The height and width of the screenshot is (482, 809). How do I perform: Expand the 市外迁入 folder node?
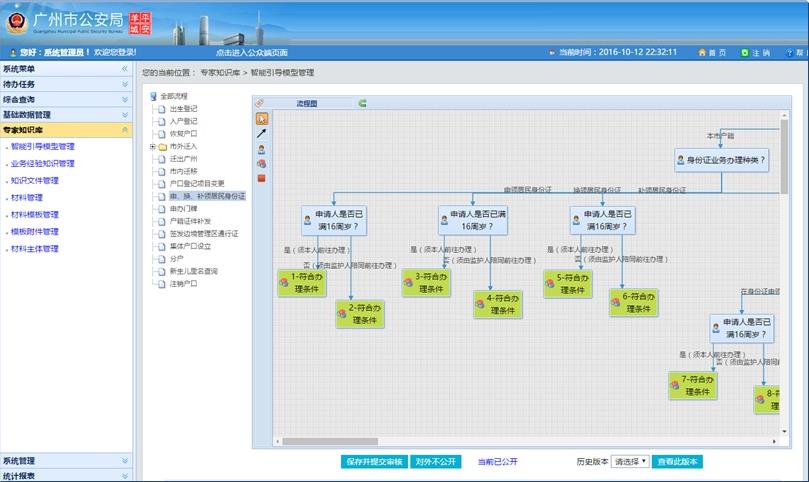[152, 146]
